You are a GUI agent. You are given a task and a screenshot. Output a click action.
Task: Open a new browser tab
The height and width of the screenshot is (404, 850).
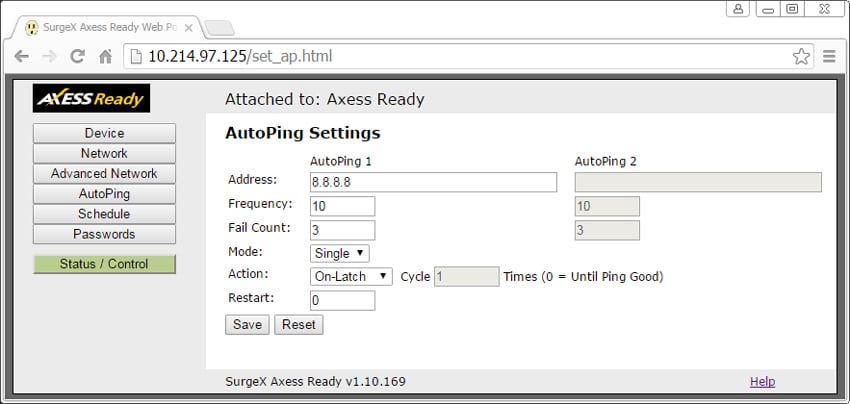coord(220,28)
